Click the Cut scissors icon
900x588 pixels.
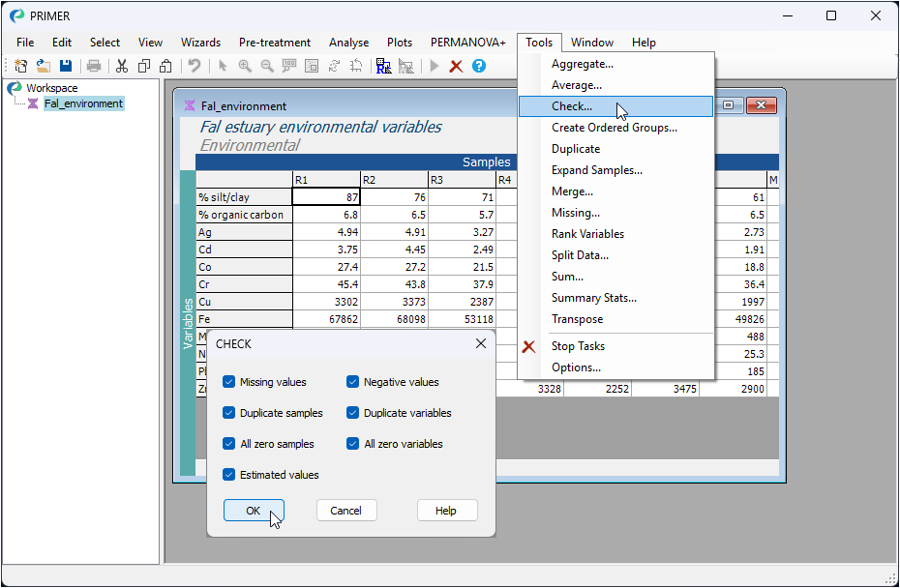pyautogui.click(x=122, y=66)
